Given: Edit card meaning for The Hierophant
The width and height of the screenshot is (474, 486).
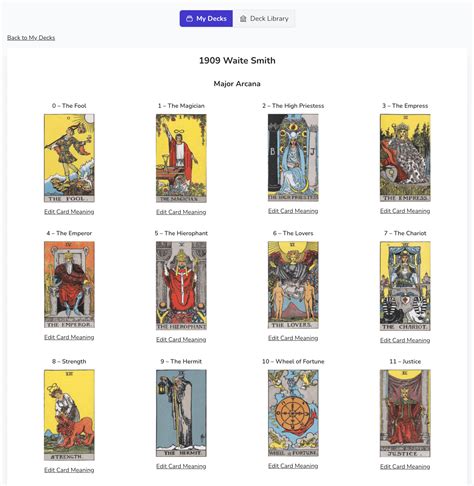Looking at the screenshot, I should [x=181, y=339].
